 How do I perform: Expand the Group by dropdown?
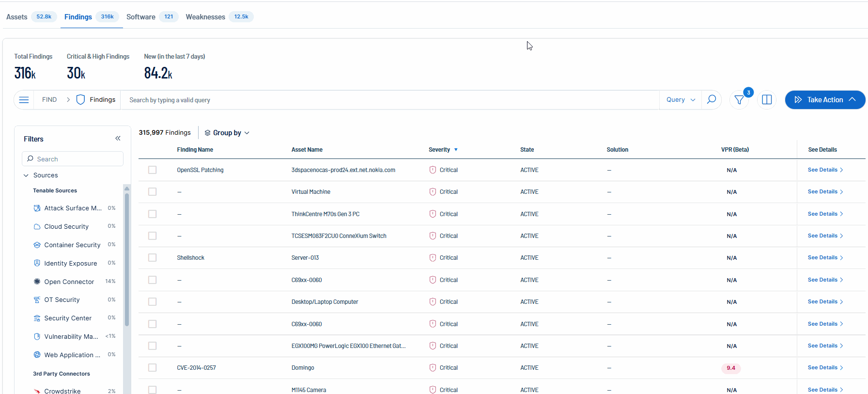pyautogui.click(x=227, y=133)
